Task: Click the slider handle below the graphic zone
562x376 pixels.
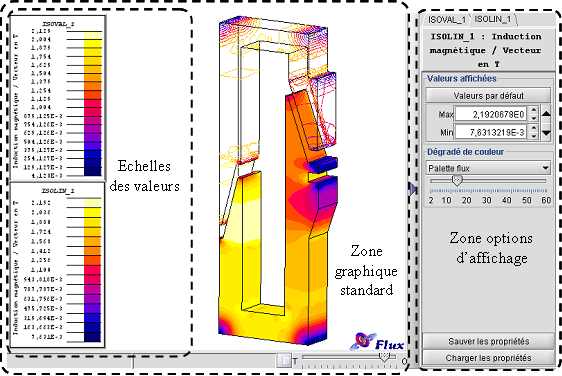Action: 384,357
